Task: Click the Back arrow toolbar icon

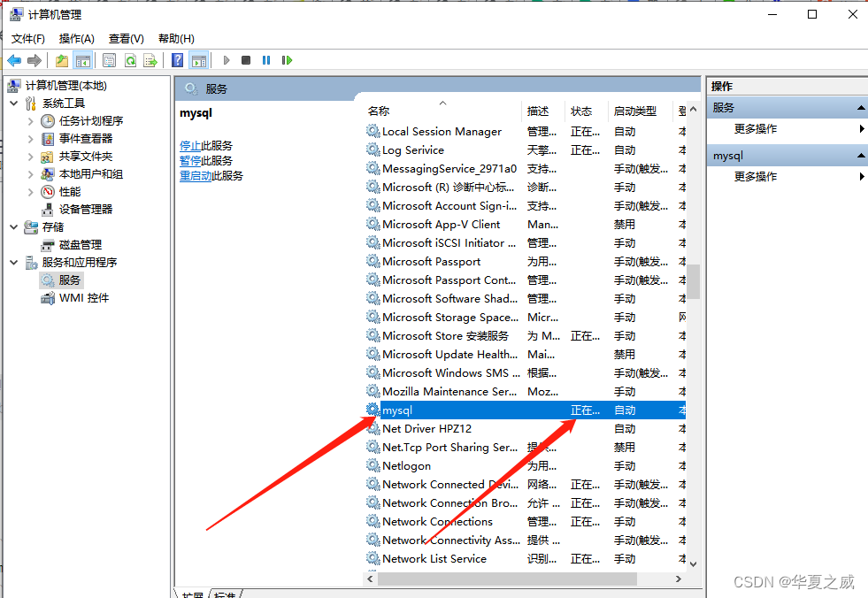Action: coord(14,60)
